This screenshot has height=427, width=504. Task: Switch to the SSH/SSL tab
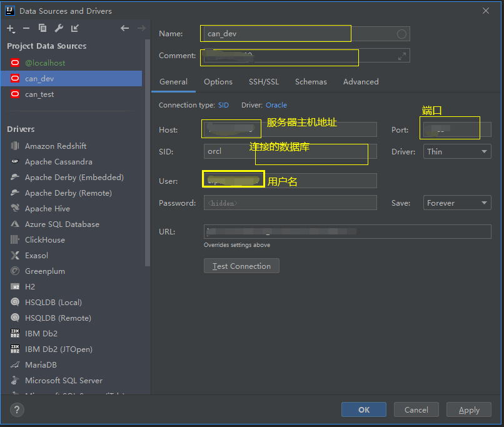[264, 82]
